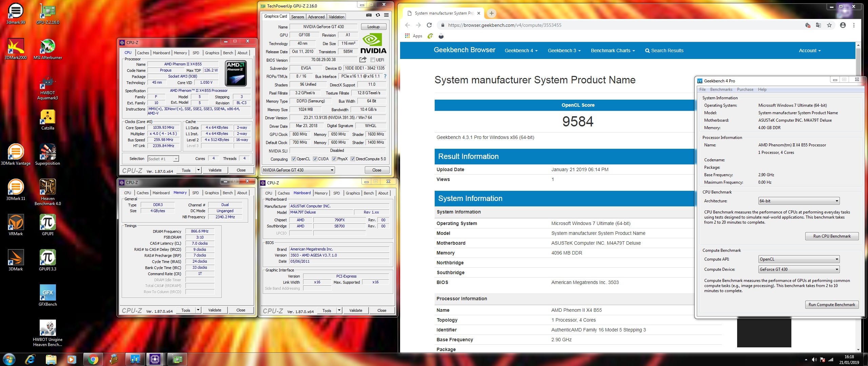Launch Heaven Benchmark 4.0 desktop icon

48,192
